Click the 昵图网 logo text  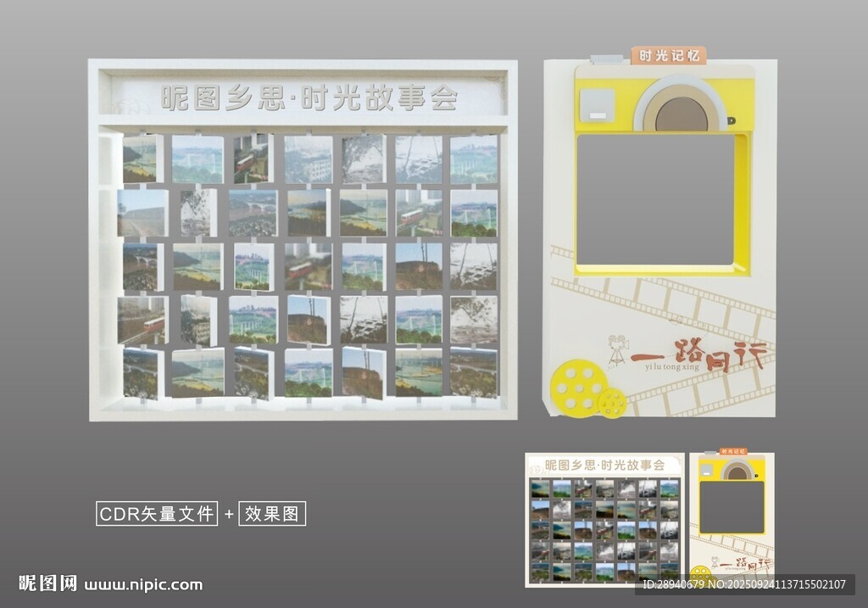(x=47, y=583)
